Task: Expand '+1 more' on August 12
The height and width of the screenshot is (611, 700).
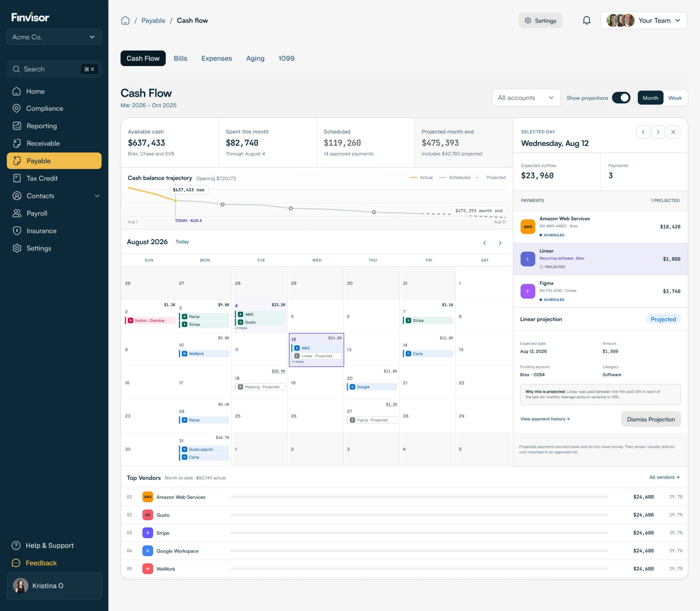Action: point(297,362)
